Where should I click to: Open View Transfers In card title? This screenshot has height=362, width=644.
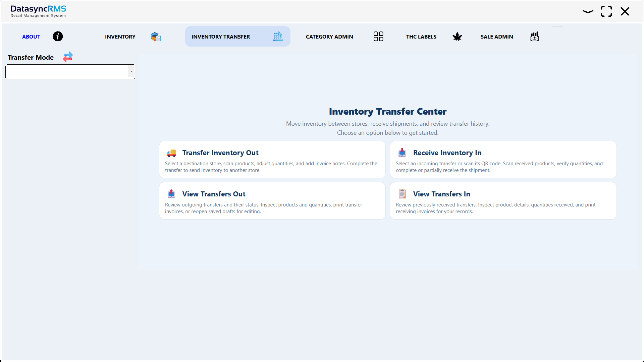coord(441,194)
